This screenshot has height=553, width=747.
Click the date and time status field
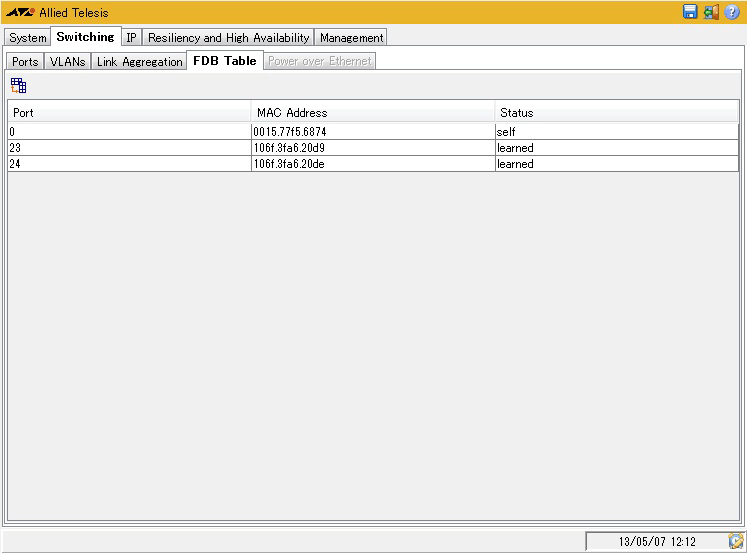656,541
